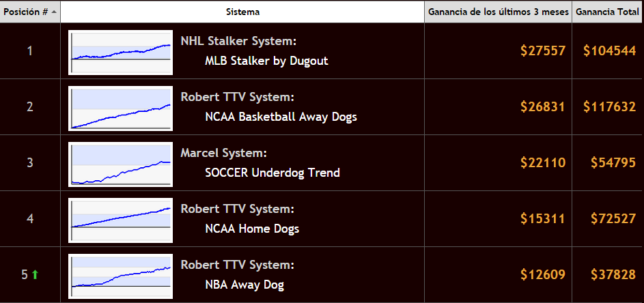Screen dimensions: 644x303
Task: Open the NCAA Basketball Away Dogs link
Action: point(281,117)
